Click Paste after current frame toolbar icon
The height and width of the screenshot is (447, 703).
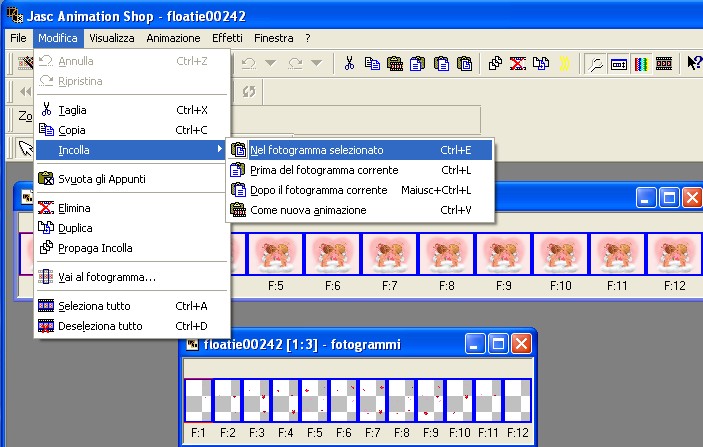pyautogui.click(x=441, y=63)
